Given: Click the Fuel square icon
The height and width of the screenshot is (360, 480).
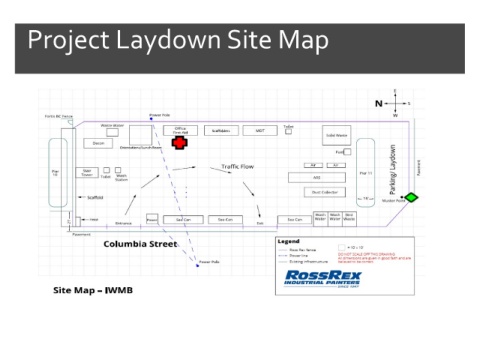Looking at the screenshot, I should tap(347, 152).
